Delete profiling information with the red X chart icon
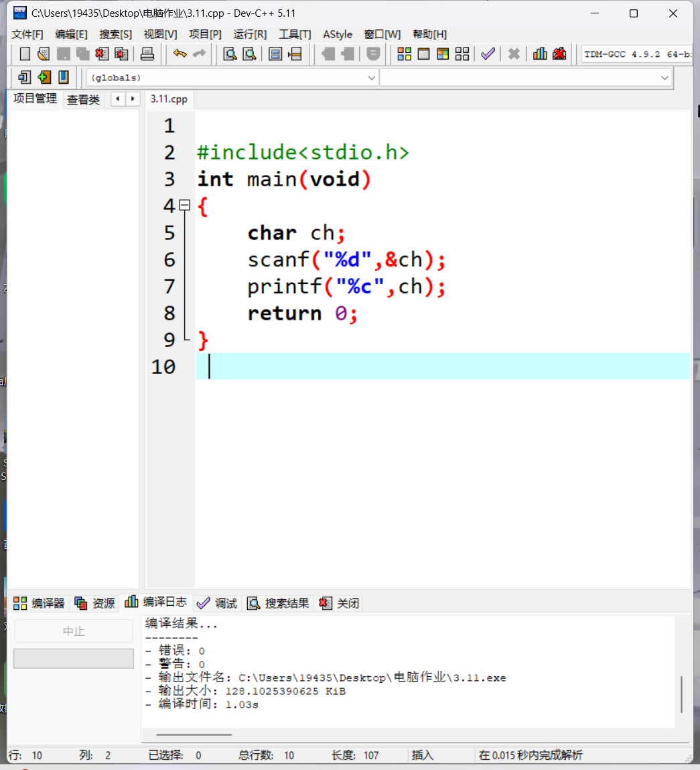 click(x=559, y=54)
